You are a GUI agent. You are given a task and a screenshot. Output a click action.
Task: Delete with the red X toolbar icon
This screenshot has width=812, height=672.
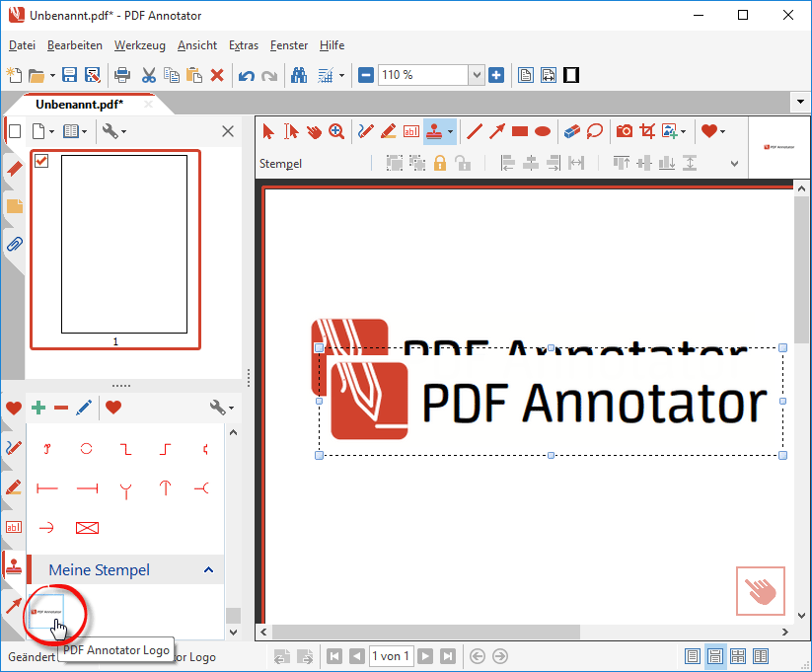pos(217,76)
